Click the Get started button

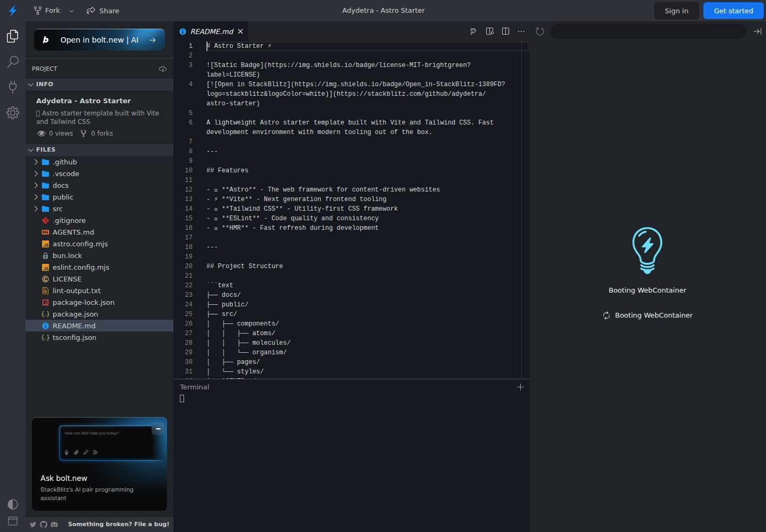coord(734,11)
